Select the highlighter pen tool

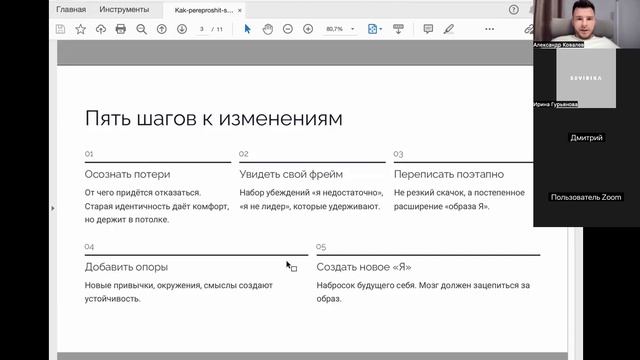(x=449, y=29)
